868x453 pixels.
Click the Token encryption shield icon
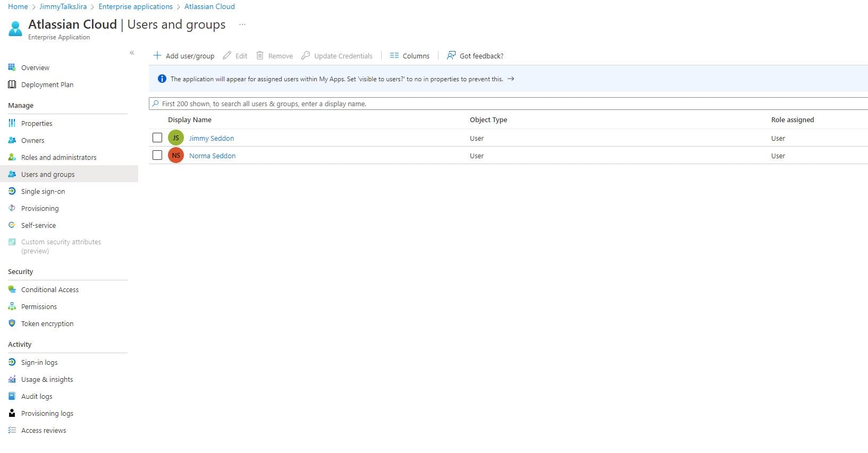coord(12,323)
